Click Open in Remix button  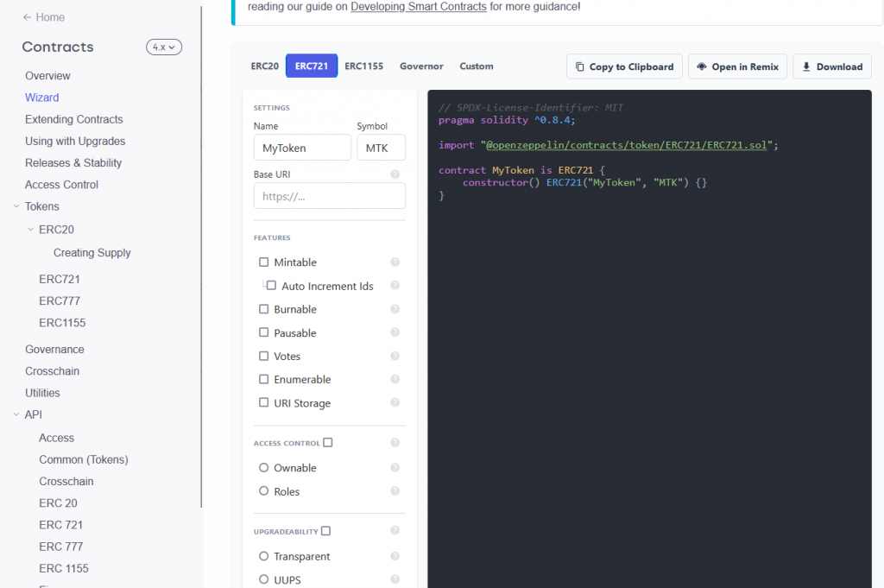(x=737, y=66)
